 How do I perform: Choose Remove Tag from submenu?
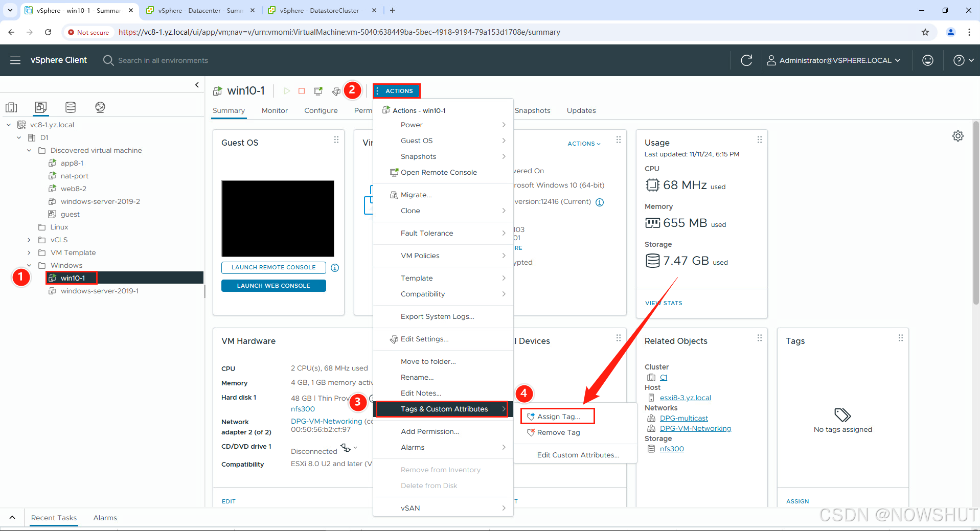pyautogui.click(x=575, y=432)
